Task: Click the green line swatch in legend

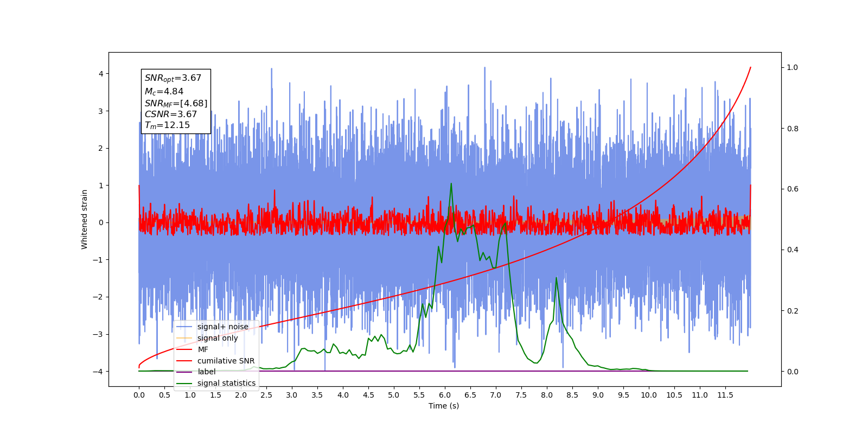Action: coord(185,383)
